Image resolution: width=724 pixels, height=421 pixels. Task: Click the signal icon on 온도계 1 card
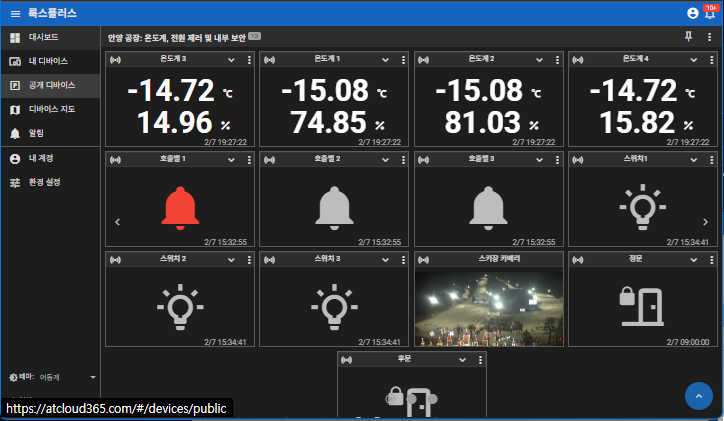tap(268, 60)
